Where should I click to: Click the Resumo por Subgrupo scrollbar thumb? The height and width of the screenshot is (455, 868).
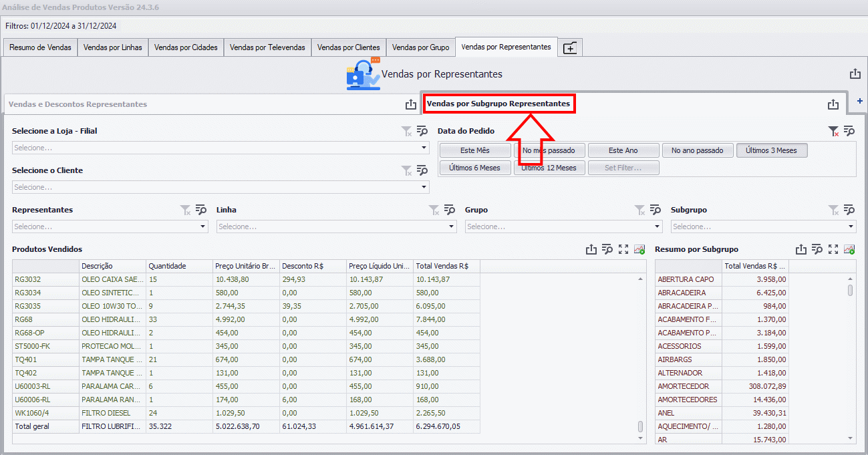851,290
